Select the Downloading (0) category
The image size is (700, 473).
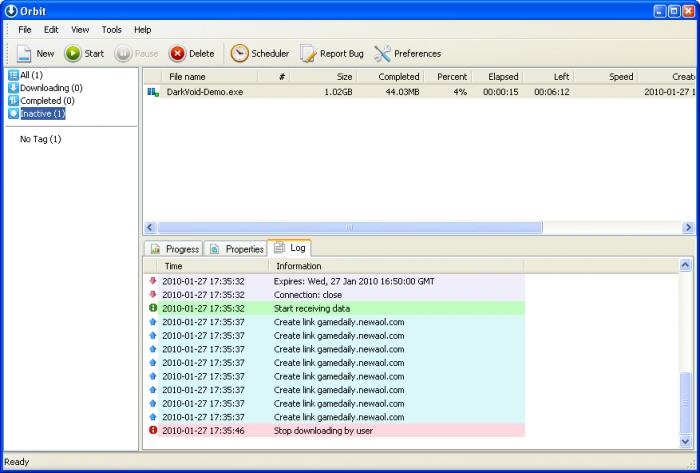pyautogui.click(x=51, y=88)
